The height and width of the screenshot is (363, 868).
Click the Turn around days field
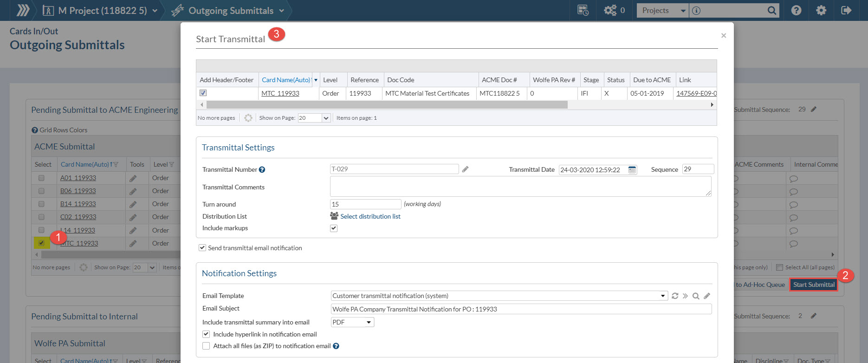click(365, 204)
